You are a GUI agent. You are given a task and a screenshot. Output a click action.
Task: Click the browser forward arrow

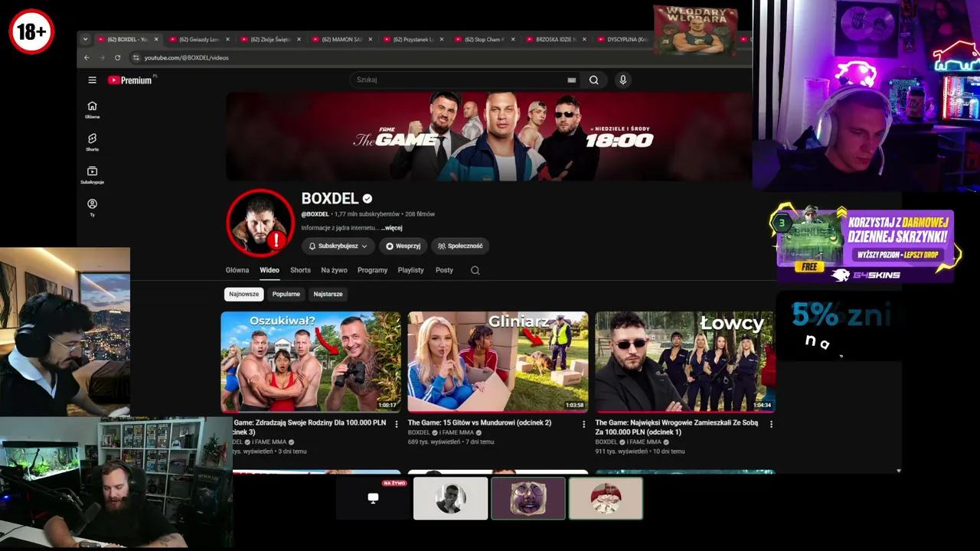(x=102, y=57)
